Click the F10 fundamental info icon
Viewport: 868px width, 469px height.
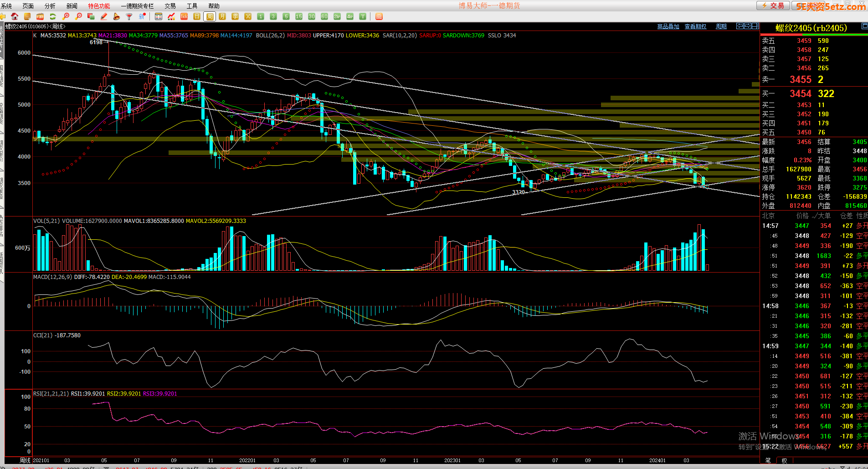click(40, 16)
